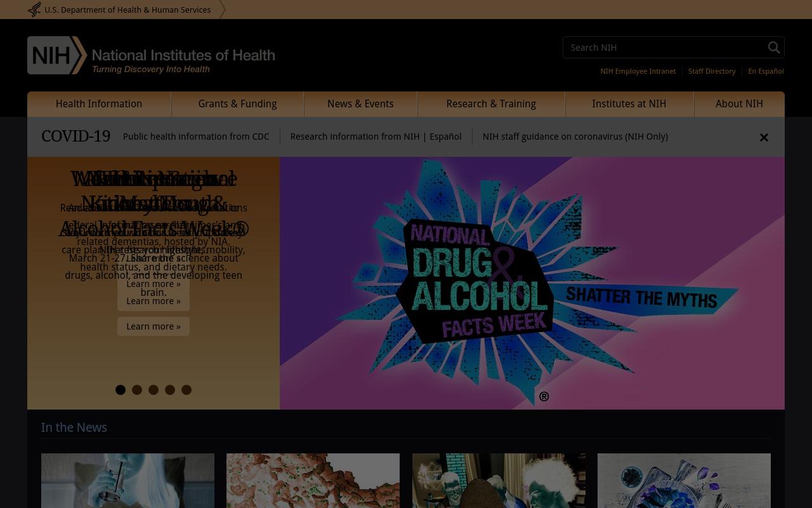The width and height of the screenshot is (812, 508).
Task: Open the Institutes at NIH menu
Action: point(629,104)
